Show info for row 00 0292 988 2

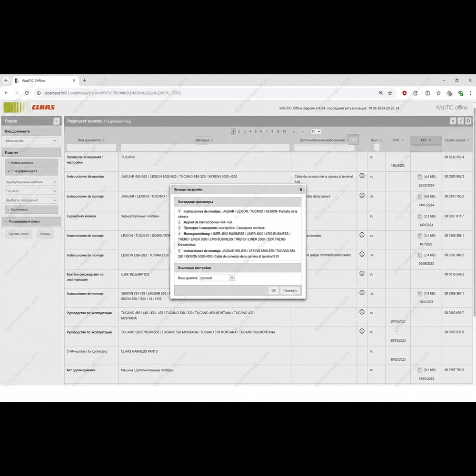click(362, 254)
